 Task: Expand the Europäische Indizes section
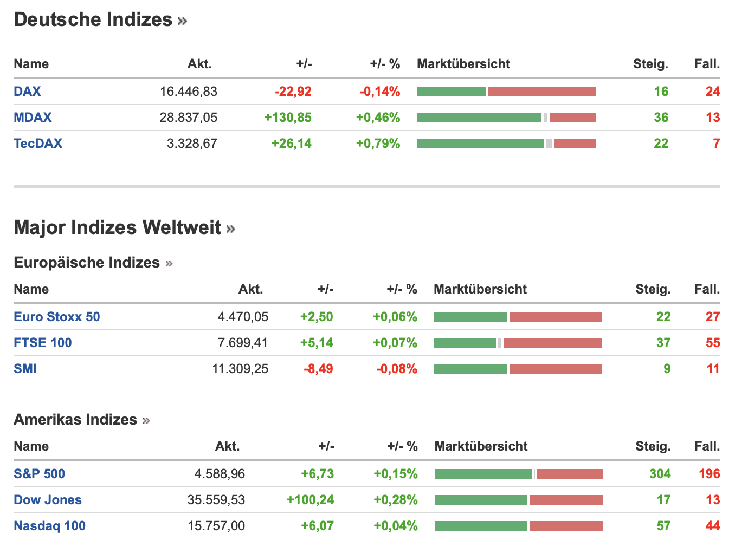[x=93, y=263]
